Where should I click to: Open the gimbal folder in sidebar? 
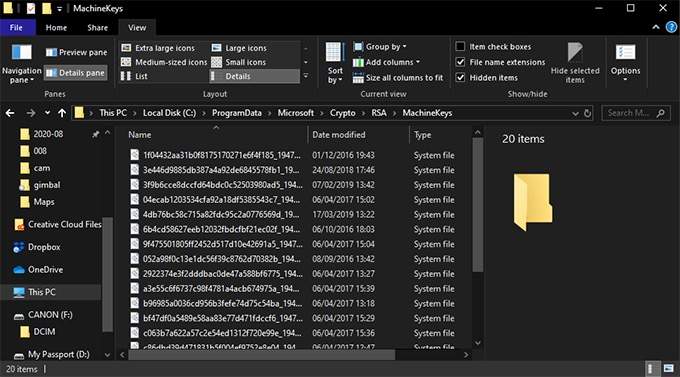click(x=40, y=185)
